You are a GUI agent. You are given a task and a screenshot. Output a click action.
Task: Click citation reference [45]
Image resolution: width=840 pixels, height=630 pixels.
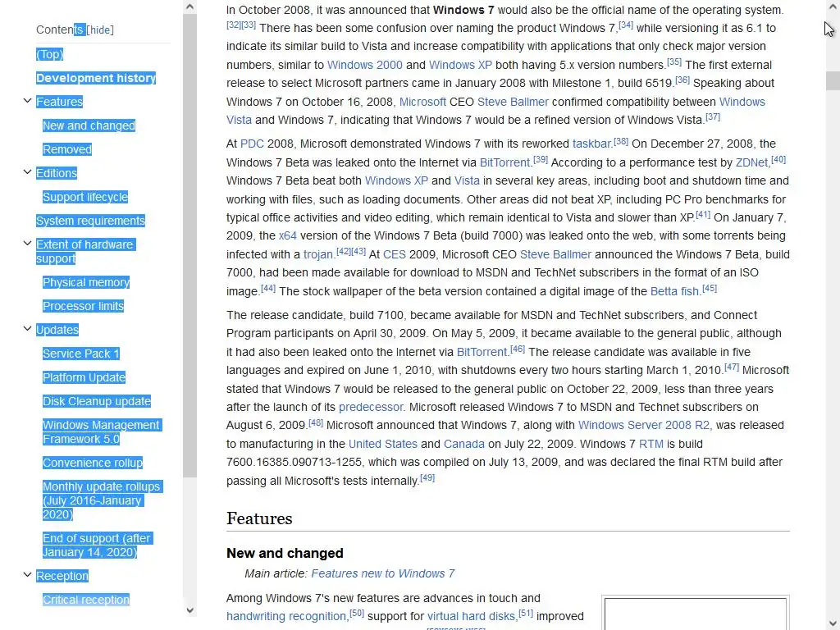coord(710,288)
